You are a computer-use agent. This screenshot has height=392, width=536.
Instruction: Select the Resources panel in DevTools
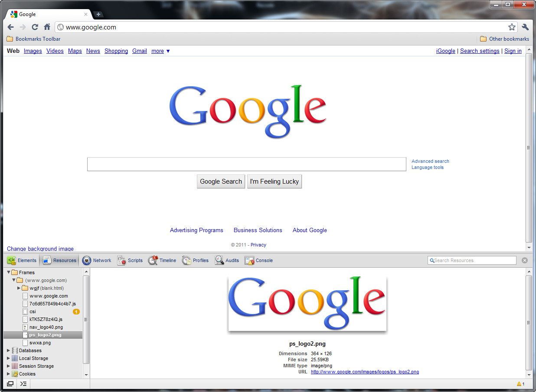tap(59, 260)
